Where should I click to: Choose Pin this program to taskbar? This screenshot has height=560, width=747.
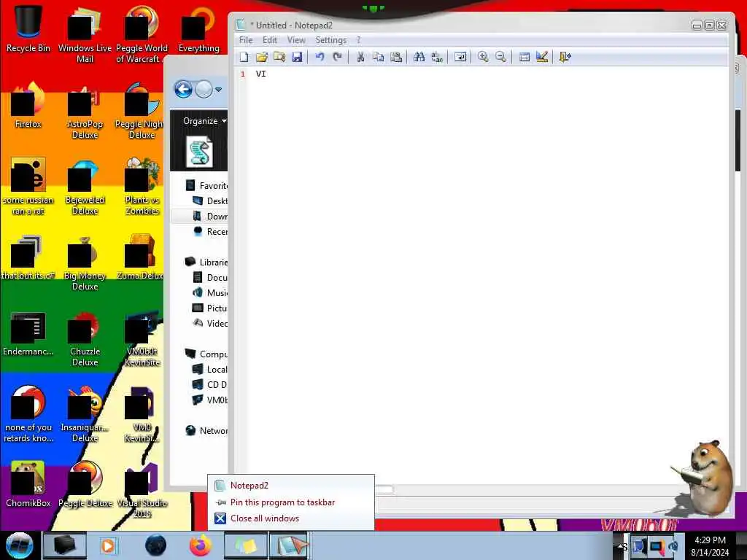tap(290, 502)
